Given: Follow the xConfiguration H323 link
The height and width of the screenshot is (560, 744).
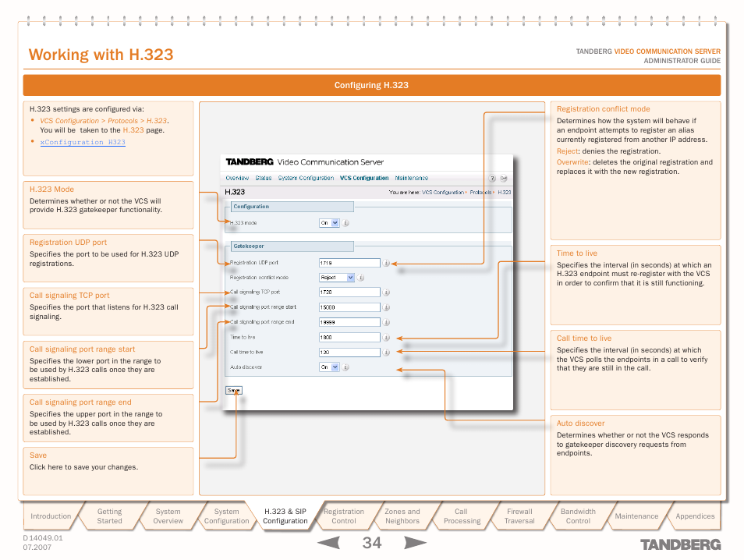Looking at the screenshot, I should pos(83,142).
